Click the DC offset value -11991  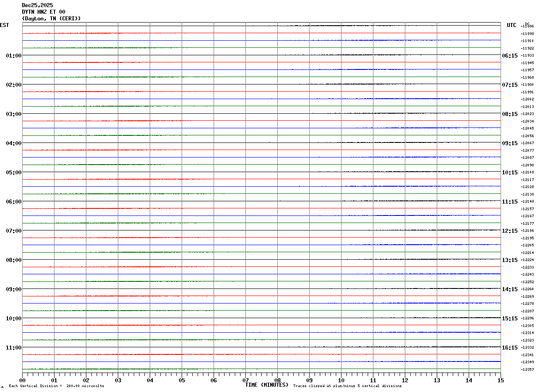point(527,92)
